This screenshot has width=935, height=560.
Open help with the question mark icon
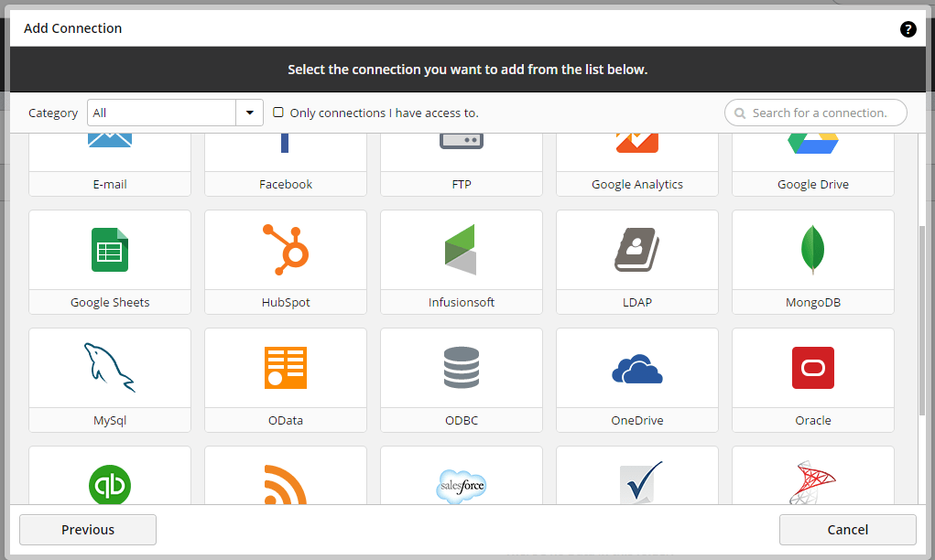coord(908,28)
